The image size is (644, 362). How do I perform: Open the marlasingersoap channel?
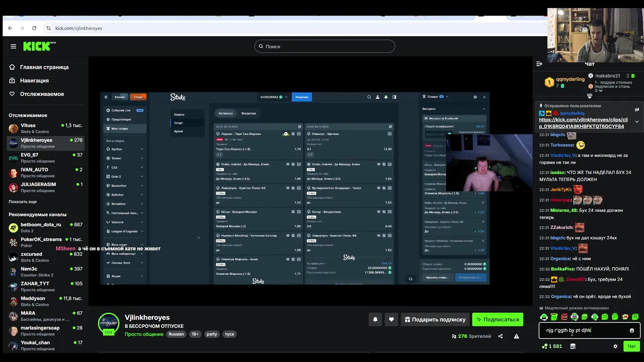(45, 330)
